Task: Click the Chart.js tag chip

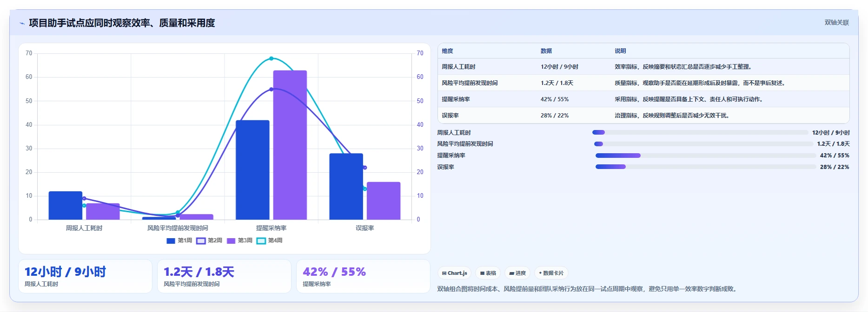Action: coord(454,273)
